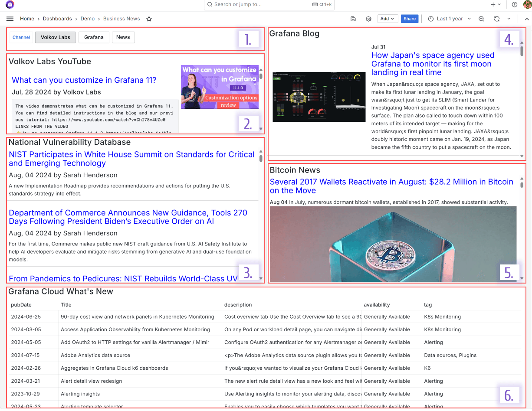This screenshot has height=411, width=532.
Task: Open the navigation sidebar hamburger icon
Action: [x=10, y=19]
